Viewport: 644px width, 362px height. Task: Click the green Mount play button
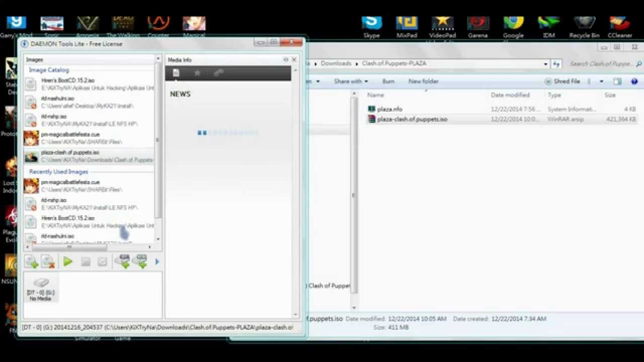click(x=68, y=261)
